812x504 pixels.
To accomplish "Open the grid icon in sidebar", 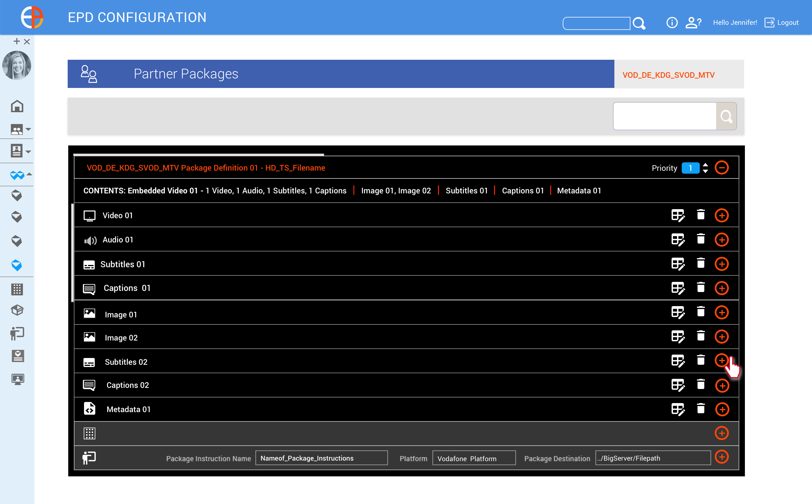I will click(x=17, y=289).
